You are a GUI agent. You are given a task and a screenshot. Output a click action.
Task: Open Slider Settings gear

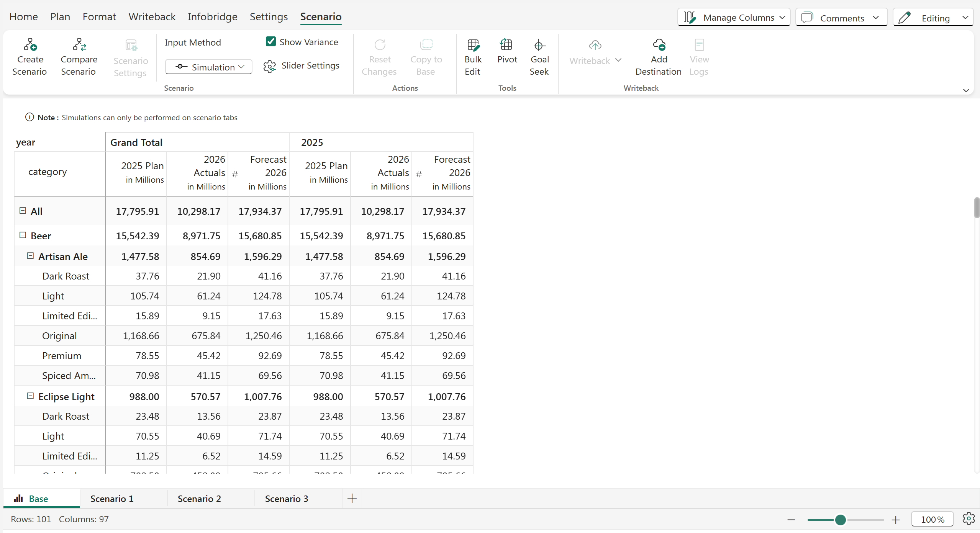(269, 66)
